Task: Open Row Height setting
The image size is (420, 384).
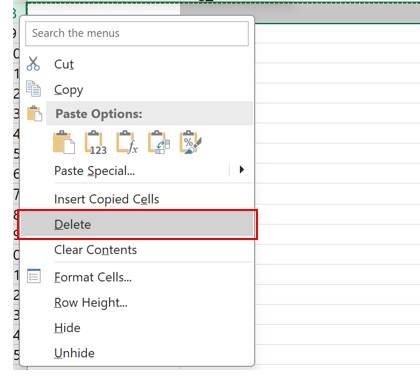Action: tap(91, 303)
